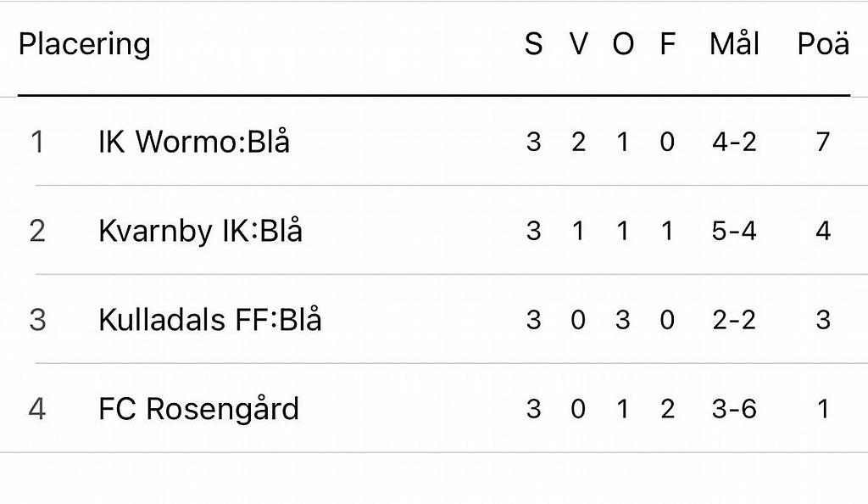Image resolution: width=868 pixels, height=504 pixels.
Task: Click the O column header
Action: click(623, 44)
